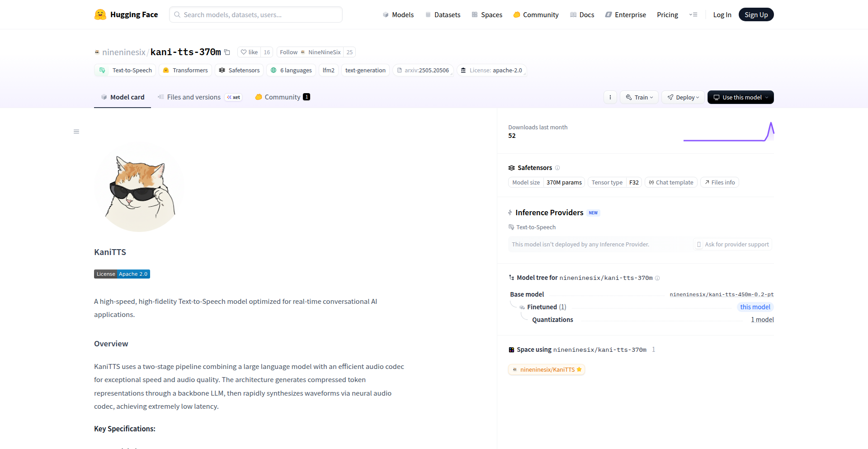Screen dimensions: 868x449
Task: Open base model kani-tts-450m-0.2-pt
Action: pos(722,294)
